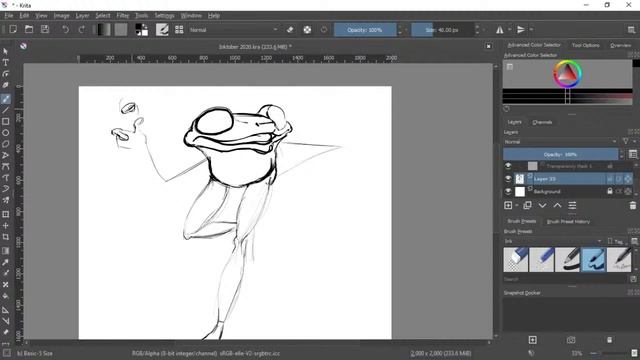Select the Freehand Brush tool
This screenshot has height=360, width=640.
(6, 99)
